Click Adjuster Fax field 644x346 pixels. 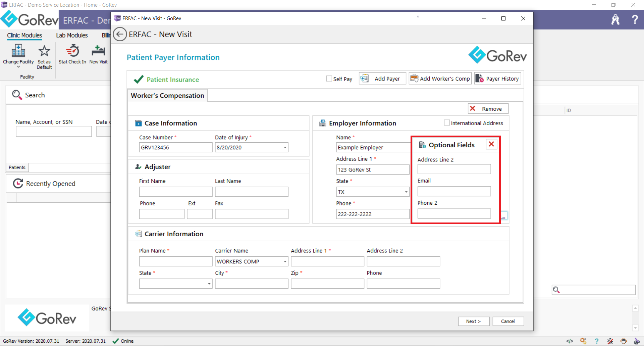(x=252, y=214)
